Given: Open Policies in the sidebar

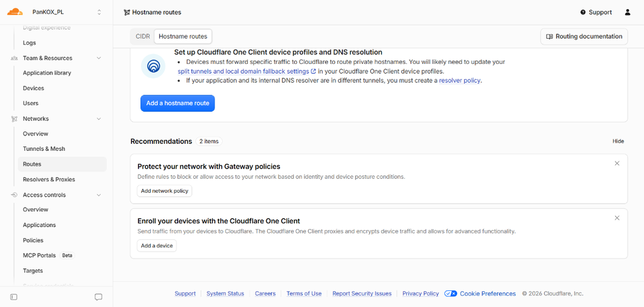Looking at the screenshot, I should click(33, 241).
